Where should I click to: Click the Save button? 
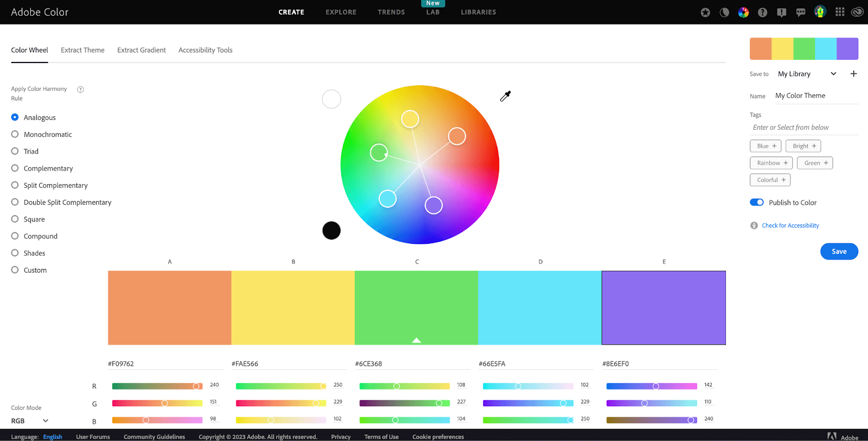pyautogui.click(x=839, y=251)
